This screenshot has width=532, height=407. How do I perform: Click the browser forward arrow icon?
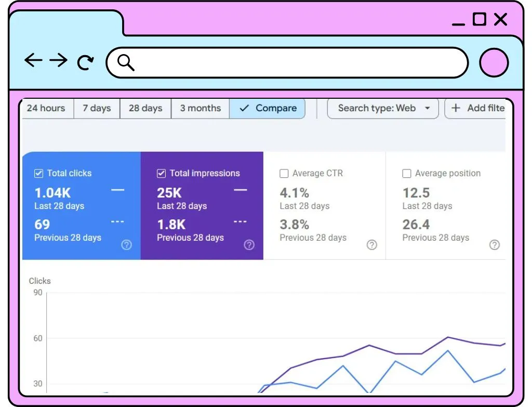(x=58, y=60)
